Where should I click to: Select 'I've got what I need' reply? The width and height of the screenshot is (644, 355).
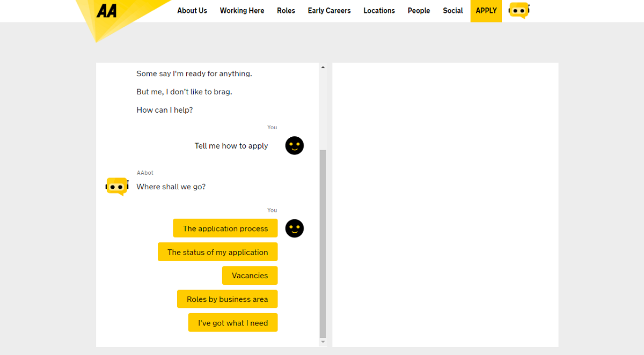(233, 323)
